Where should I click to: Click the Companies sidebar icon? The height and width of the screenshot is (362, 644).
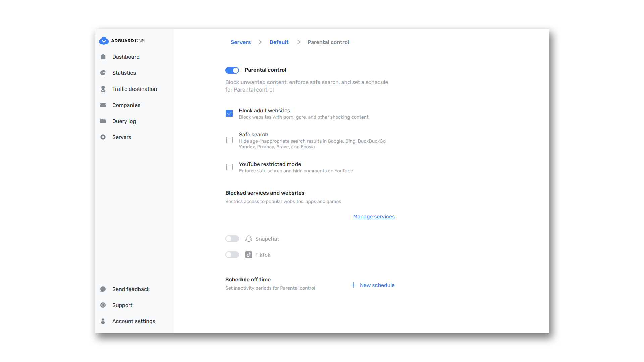point(103,105)
